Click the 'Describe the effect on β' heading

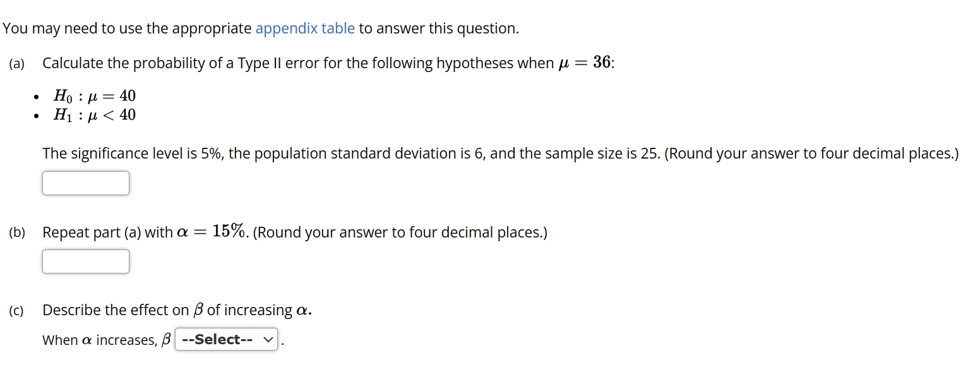tap(177, 310)
